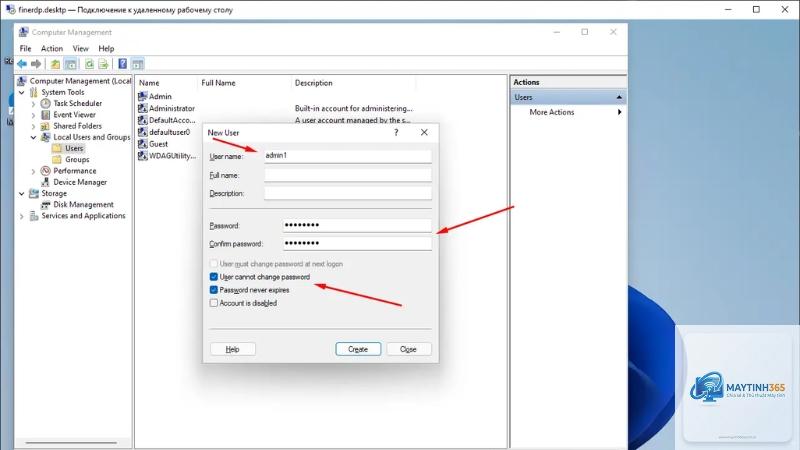
Task: Click the Groups folder icon
Action: pos(57,159)
